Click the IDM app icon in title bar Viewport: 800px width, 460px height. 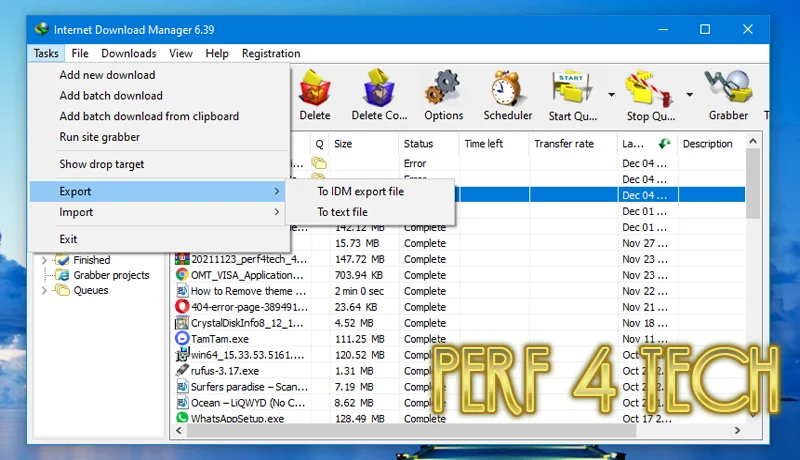tap(41, 29)
